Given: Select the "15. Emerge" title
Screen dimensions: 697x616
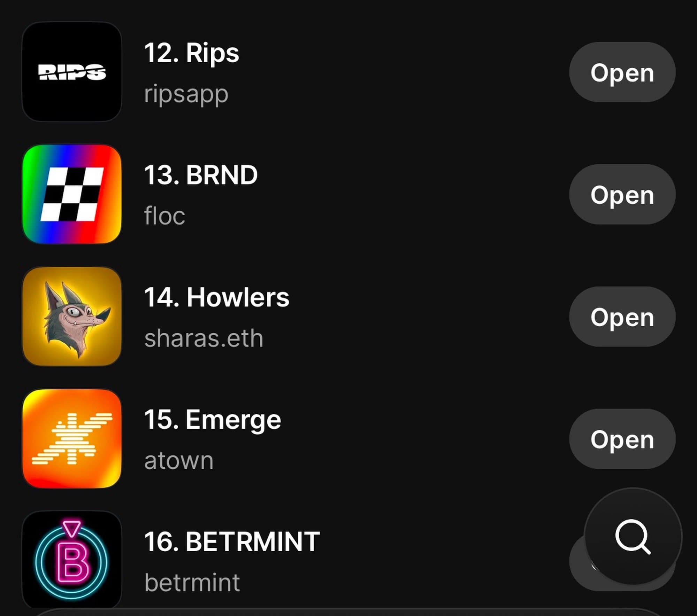Looking at the screenshot, I should (213, 420).
